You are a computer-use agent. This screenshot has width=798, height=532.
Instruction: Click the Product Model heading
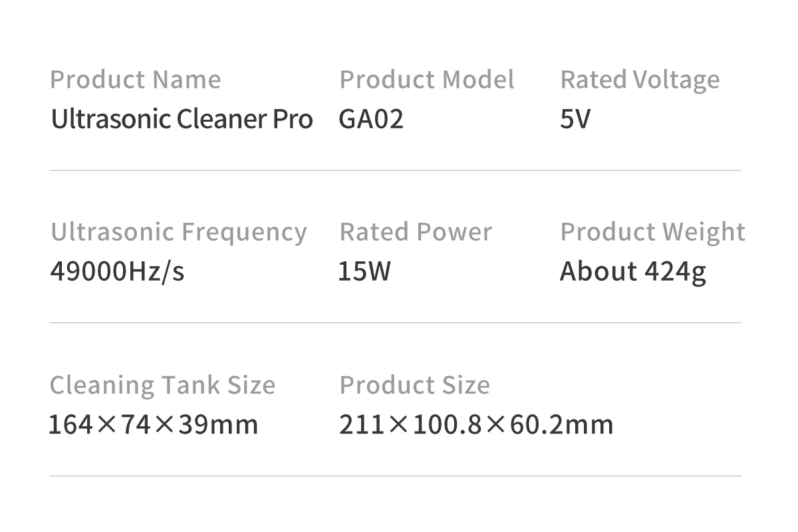[426, 80]
